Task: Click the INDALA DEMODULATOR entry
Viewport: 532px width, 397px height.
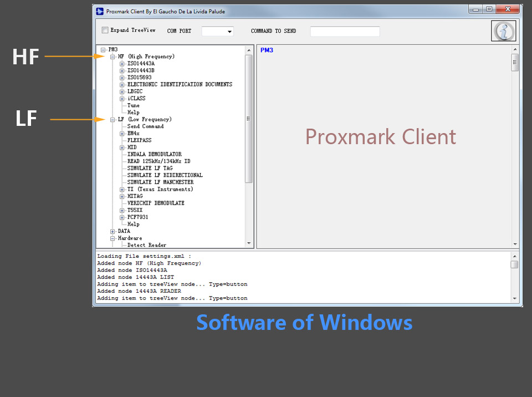Action: click(x=154, y=154)
